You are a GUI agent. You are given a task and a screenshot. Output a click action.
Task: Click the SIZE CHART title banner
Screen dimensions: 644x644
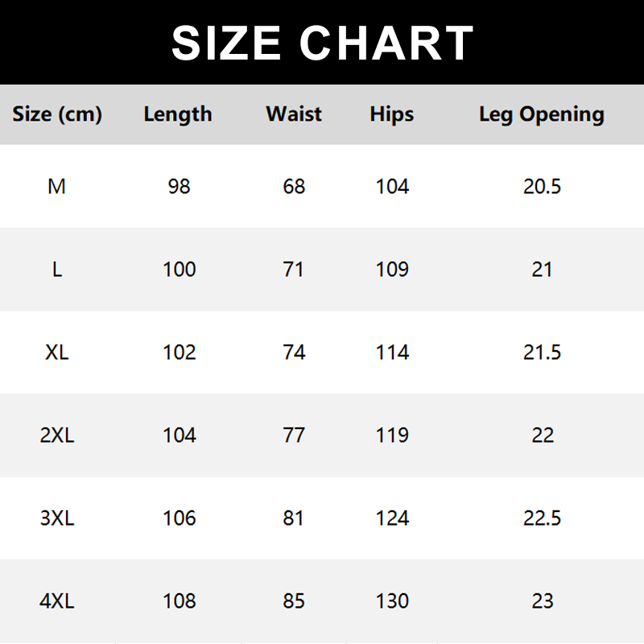click(322, 43)
